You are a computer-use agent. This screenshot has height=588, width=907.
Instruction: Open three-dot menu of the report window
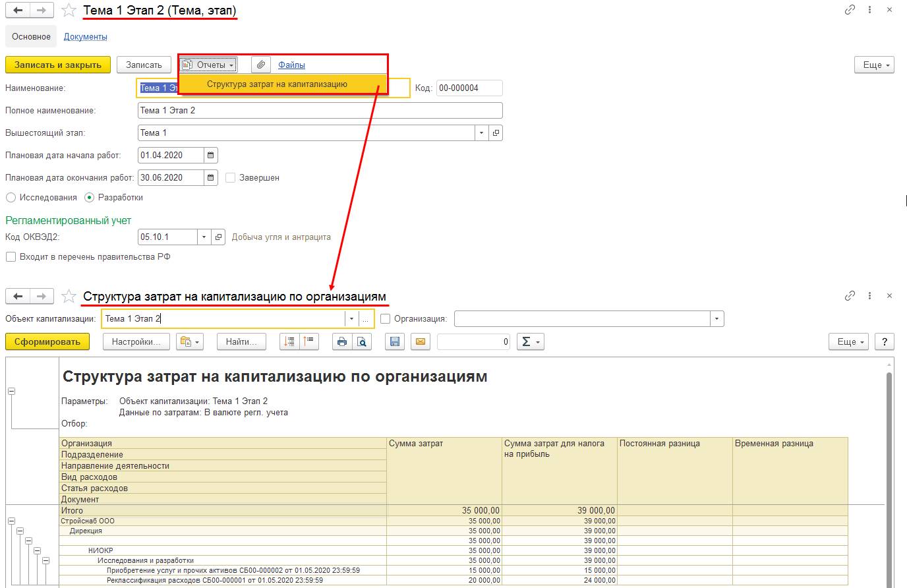(870, 296)
